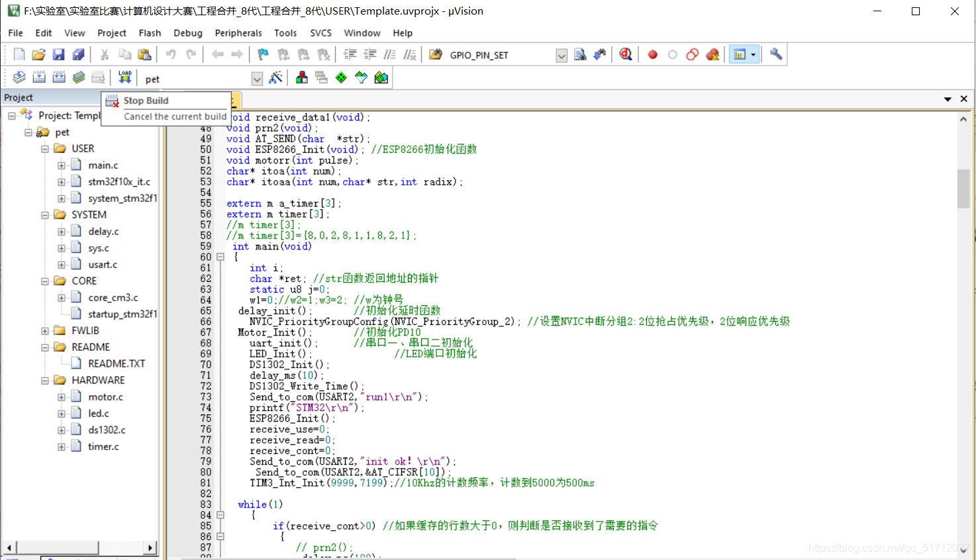976x560 pixels.
Task: Collapse the HARDWARE folder
Action: pyautogui.click(x=45, y=381)
